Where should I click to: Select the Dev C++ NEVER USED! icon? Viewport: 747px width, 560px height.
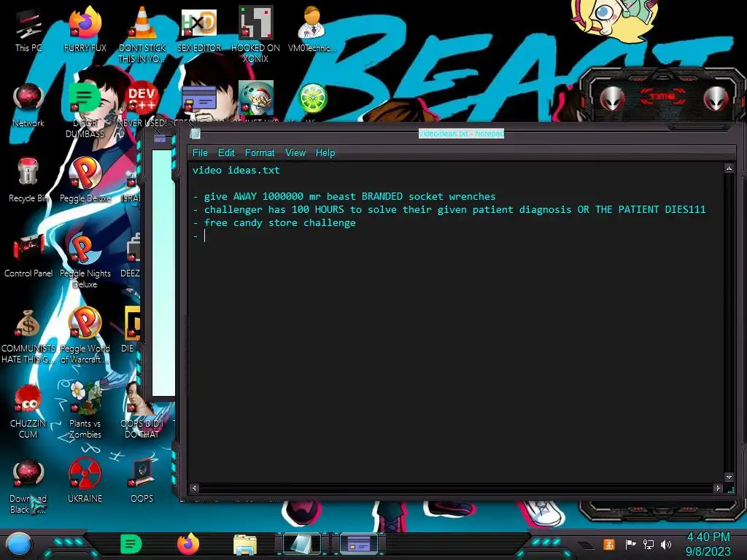click(142, 105)
